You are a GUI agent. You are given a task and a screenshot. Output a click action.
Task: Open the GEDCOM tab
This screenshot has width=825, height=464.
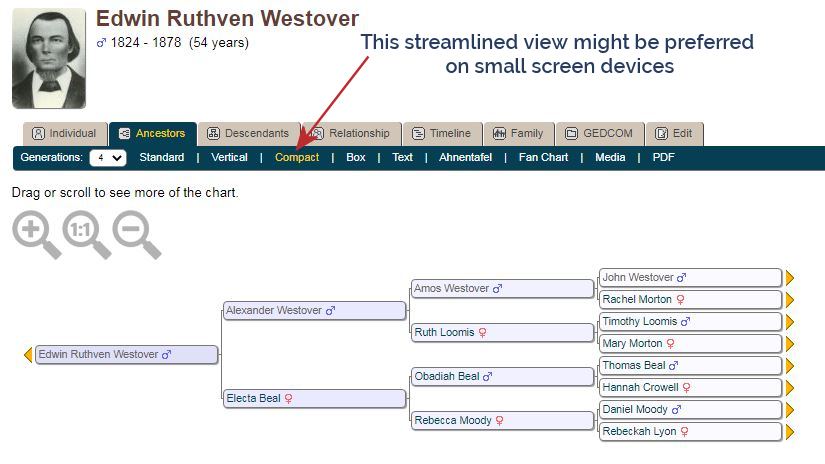pyautogui.click(x=599, y=134)
